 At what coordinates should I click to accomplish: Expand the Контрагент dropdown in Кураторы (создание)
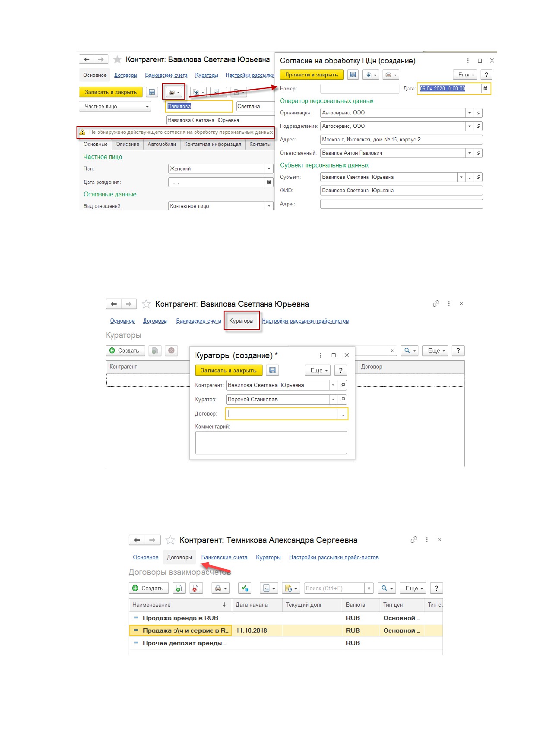[333, 385]
